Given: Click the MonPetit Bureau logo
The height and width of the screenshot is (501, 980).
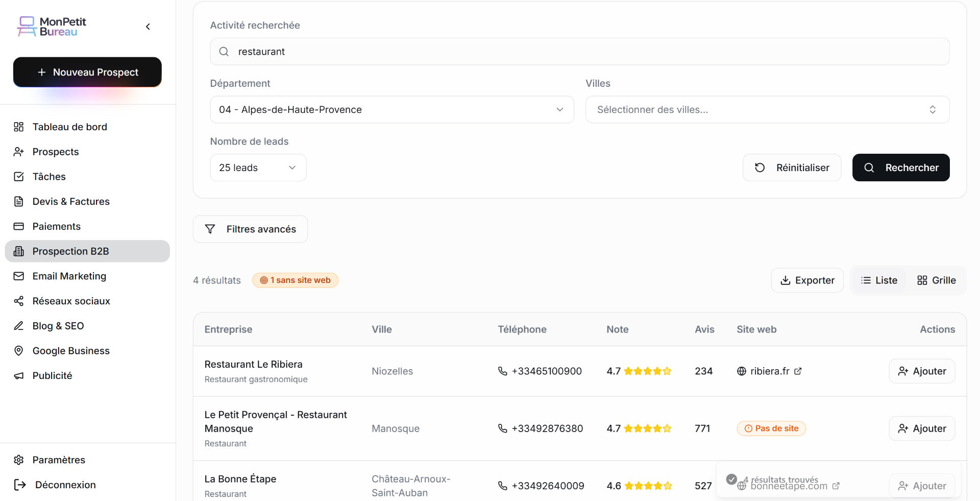Looking at the screenshot, I should coord(52,27).
